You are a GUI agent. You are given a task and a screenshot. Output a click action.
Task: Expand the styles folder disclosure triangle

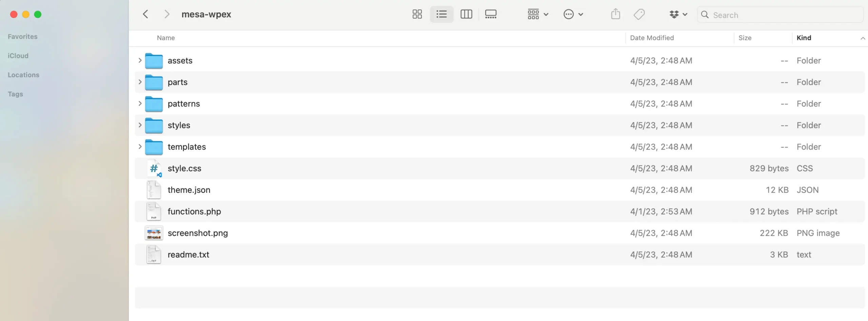140,125
